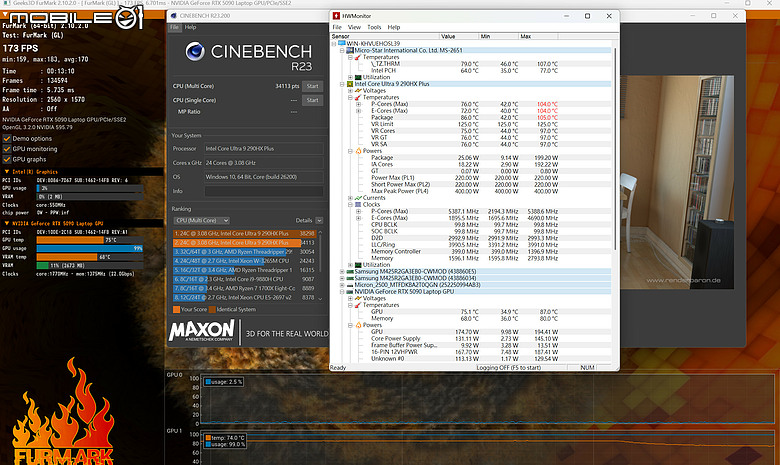Click the Sensor column header
The height and width of the screenshot is (465, 780).
coord(385,36)
